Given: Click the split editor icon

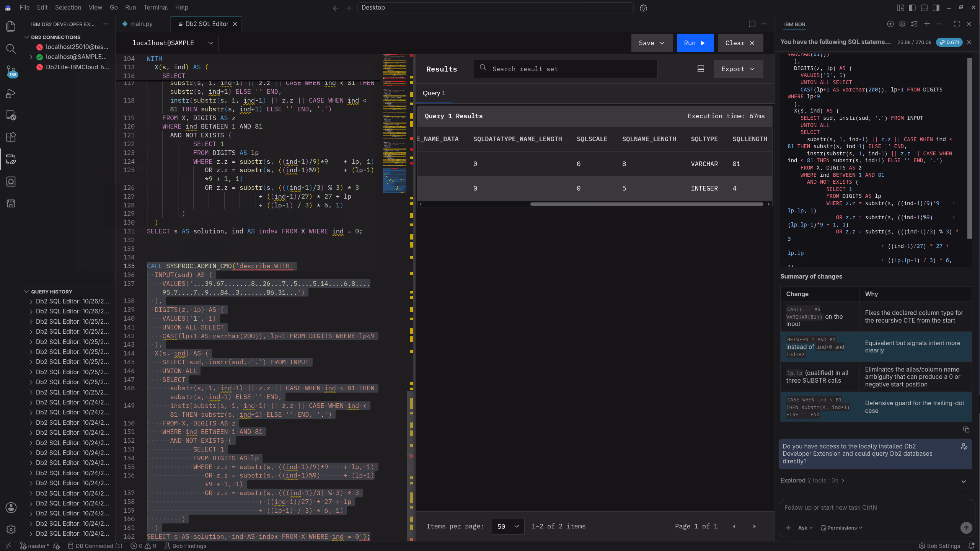Looking at the screenshot, I should coord(752,24).
